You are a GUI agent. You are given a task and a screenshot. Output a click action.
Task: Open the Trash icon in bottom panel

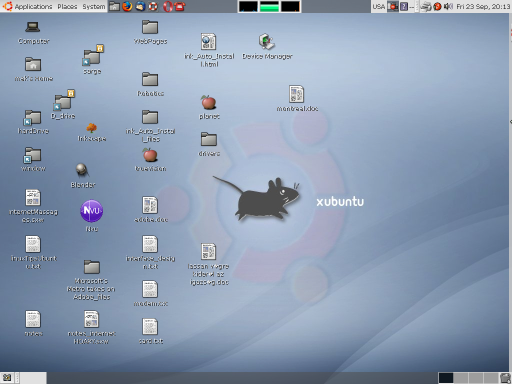(x=505, y=378)
